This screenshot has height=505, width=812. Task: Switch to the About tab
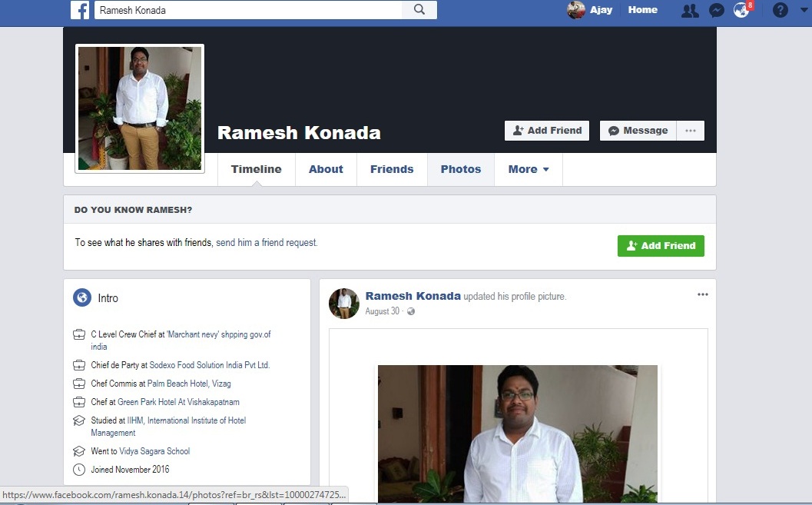[326, 169]
